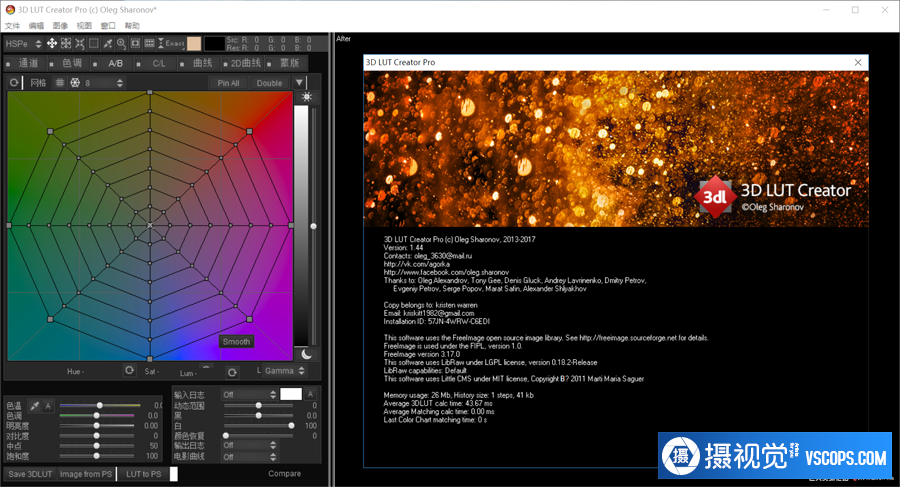Click the moon icon below brightness bar
The width and height of the screenshot is (900, 487).
[x=307, y=353]
